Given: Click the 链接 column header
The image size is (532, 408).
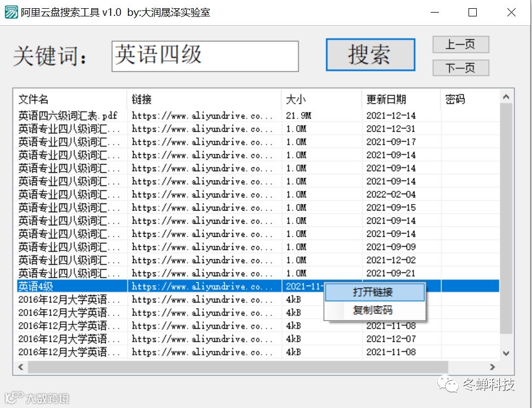Looking at the screenshot, I should pos(204,99).
